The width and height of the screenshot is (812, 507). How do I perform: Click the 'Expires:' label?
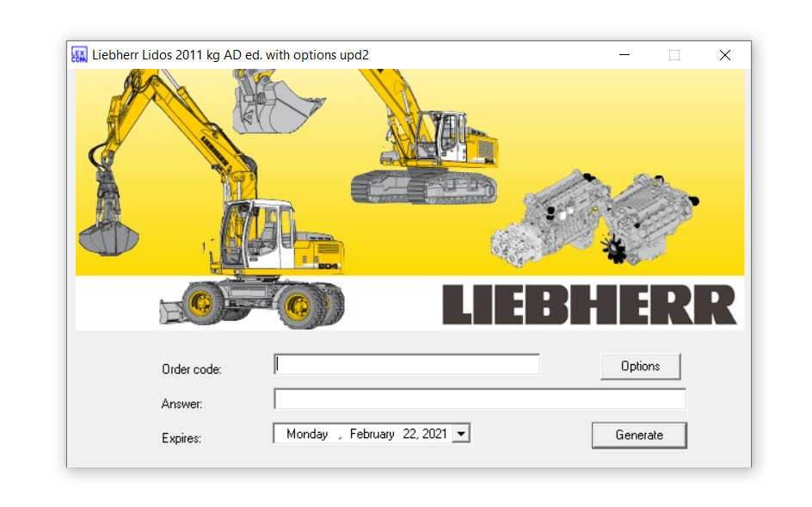tap(181, 438)
